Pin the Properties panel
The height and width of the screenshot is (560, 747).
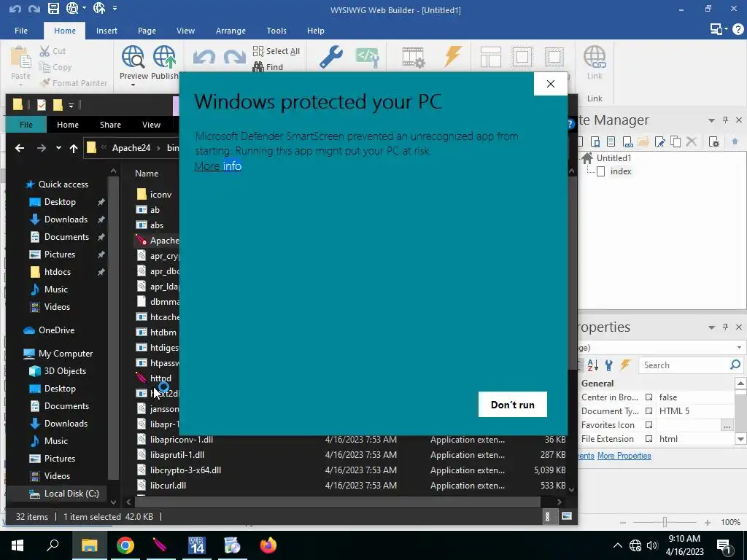coord(726,327)
